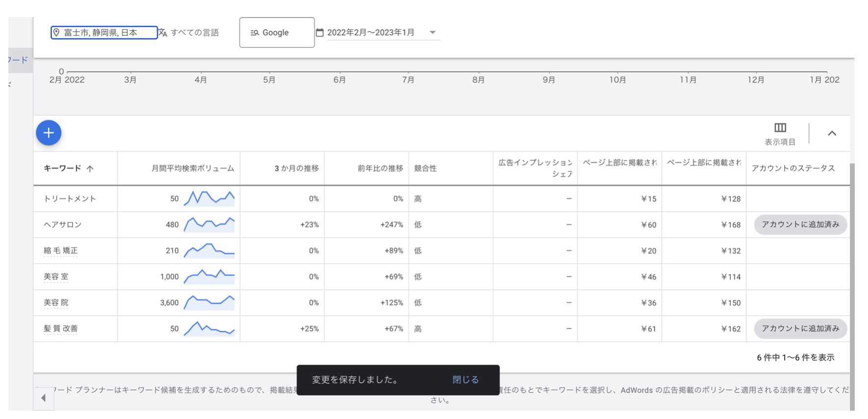Open the Google search network selector
This screenshot has height=419, width=868.
(276, 33)
